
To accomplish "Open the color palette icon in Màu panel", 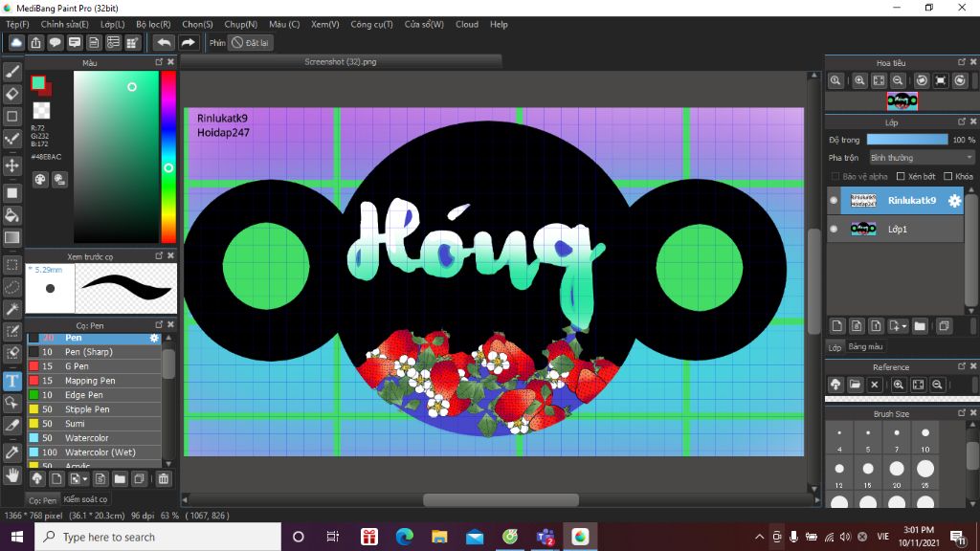I will (40, 180).
